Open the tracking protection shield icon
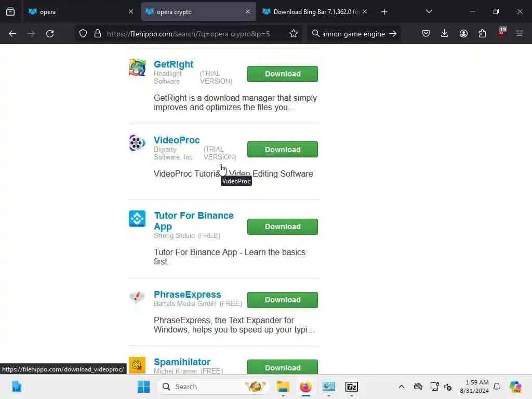Screen dimensions: 532x399 tap(83, 34)
